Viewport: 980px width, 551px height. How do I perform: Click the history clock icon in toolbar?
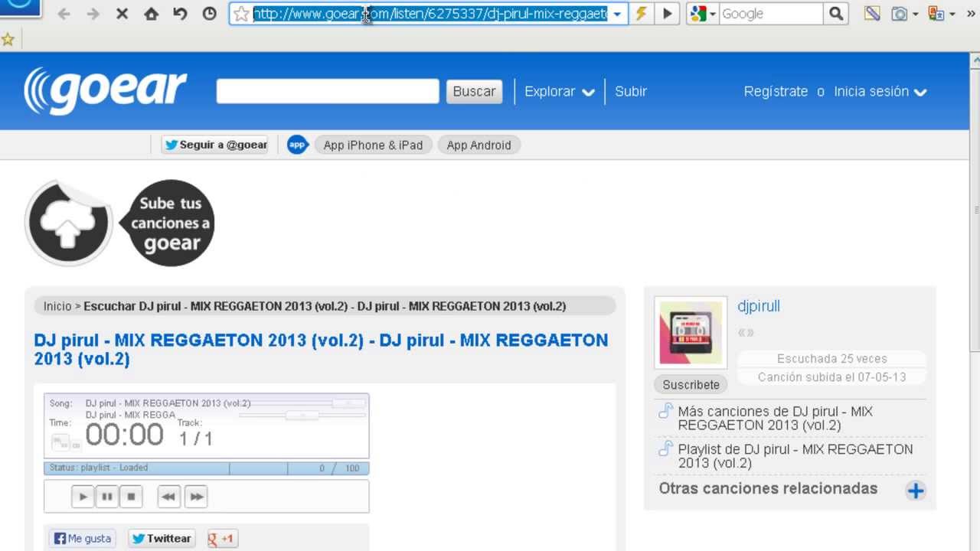point(209,14)
